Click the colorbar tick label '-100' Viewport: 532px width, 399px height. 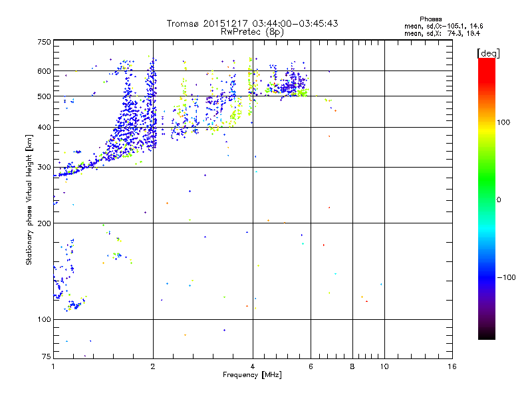tap(507, 277)
